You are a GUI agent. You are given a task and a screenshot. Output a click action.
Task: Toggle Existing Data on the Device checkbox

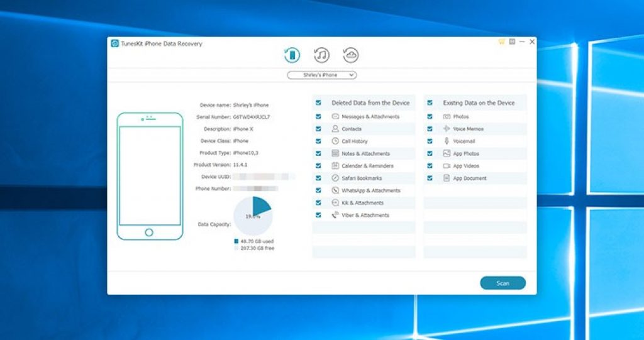tap(430, 102)
